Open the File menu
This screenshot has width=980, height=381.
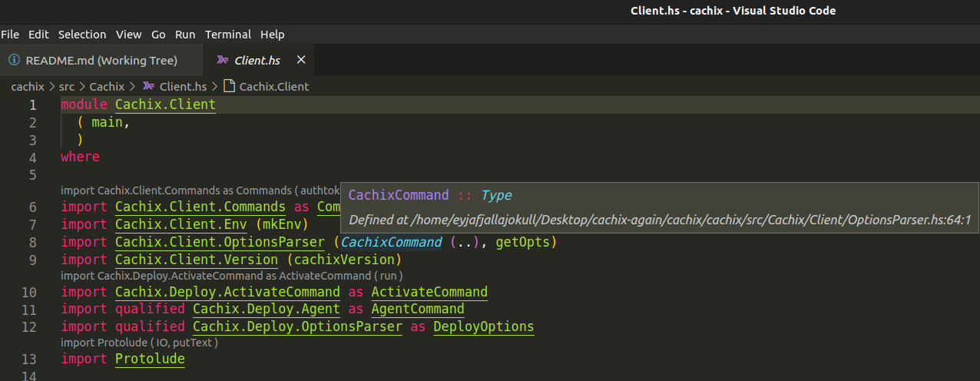(10, 35)
